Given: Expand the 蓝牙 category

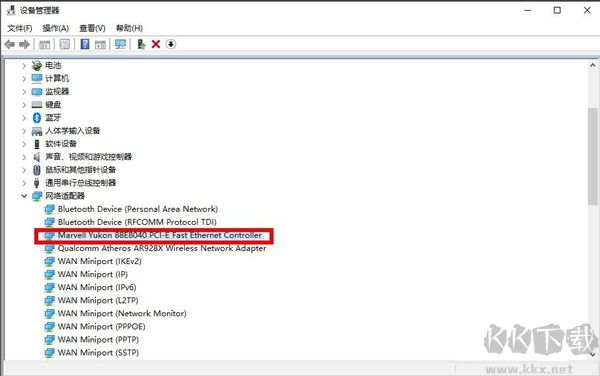Looking at the screenshot, I should 24,118.
